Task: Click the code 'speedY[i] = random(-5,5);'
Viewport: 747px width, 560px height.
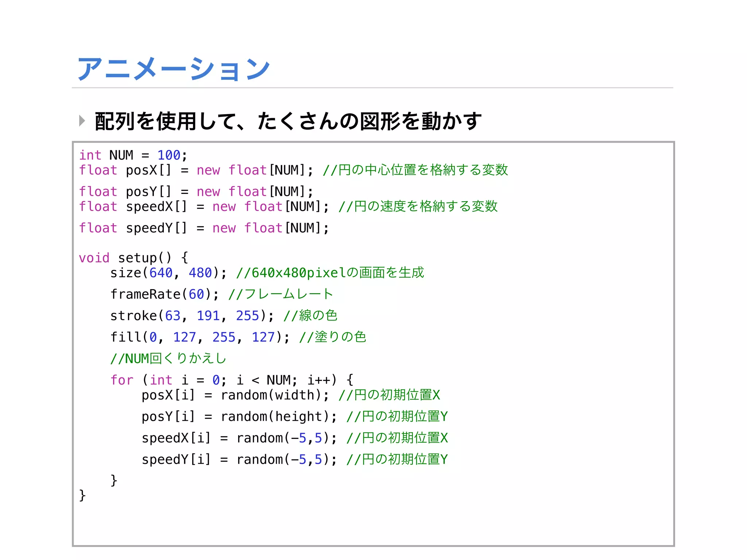Action: point(240,460)
